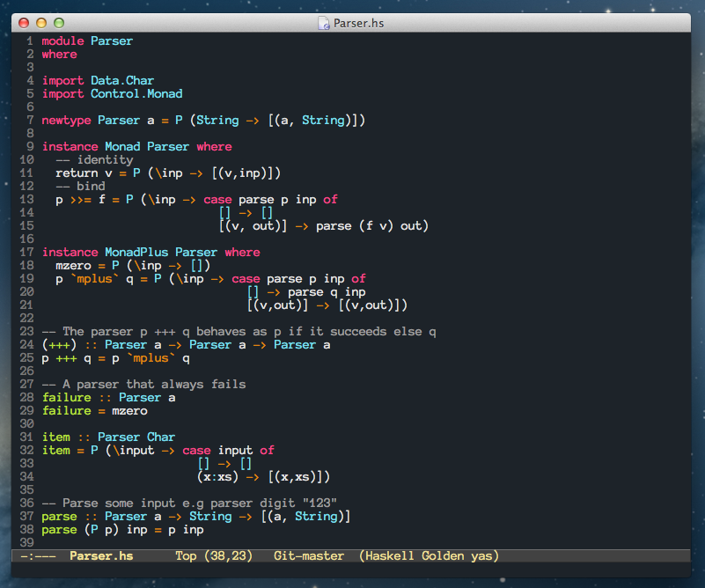Click the '-- identity' comment
Screen dimensions: 705x588
(94, 160)
